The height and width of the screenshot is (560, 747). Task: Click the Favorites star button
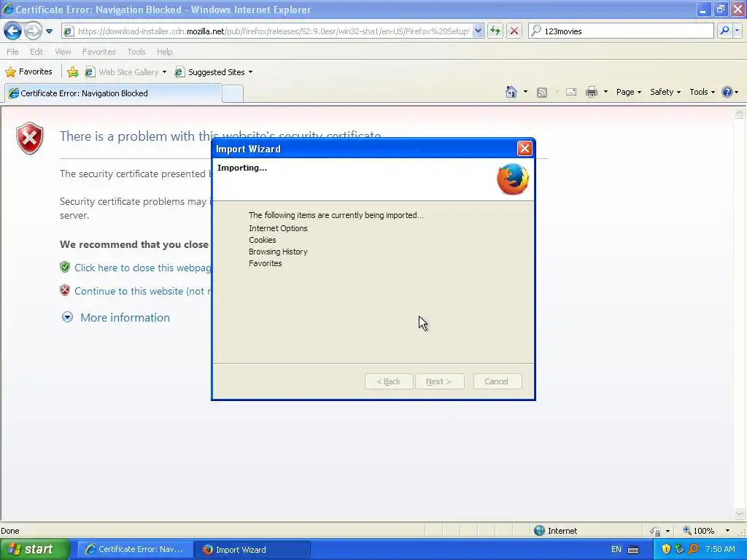(x=28, y=72)
